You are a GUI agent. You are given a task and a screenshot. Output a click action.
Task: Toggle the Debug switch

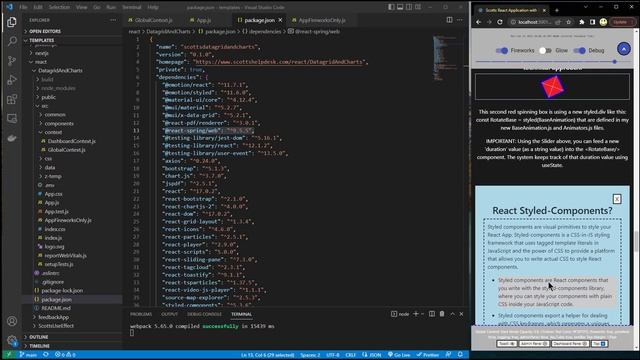[x=579, y=51]
